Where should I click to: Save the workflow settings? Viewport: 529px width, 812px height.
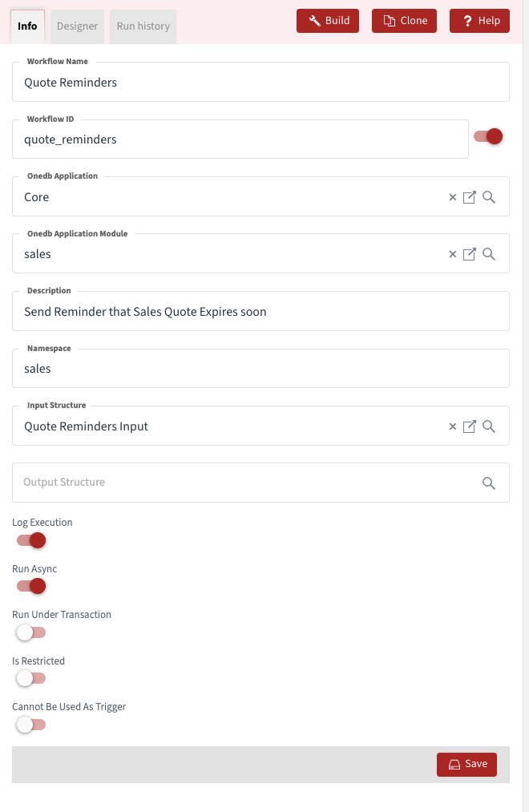click(466, 764)
